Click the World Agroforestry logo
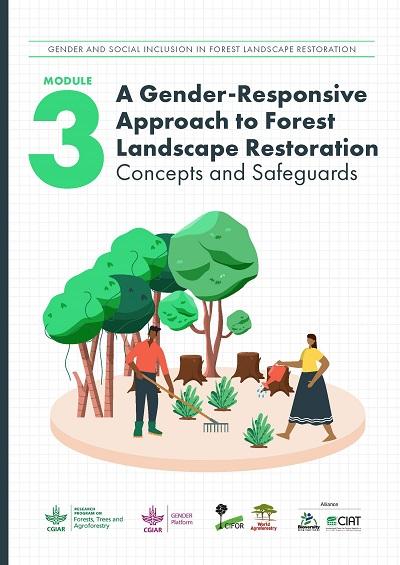The image size is (400, 565). coord(264,517)
